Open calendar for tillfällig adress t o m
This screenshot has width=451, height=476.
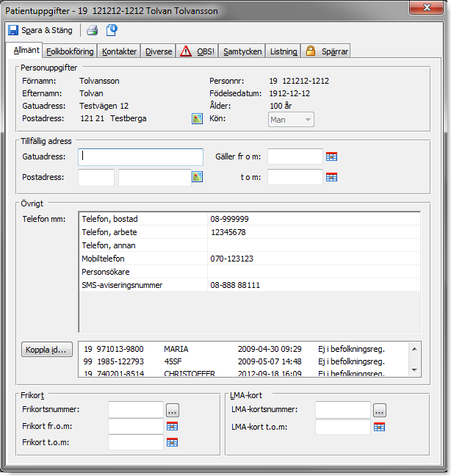[332, 177]
